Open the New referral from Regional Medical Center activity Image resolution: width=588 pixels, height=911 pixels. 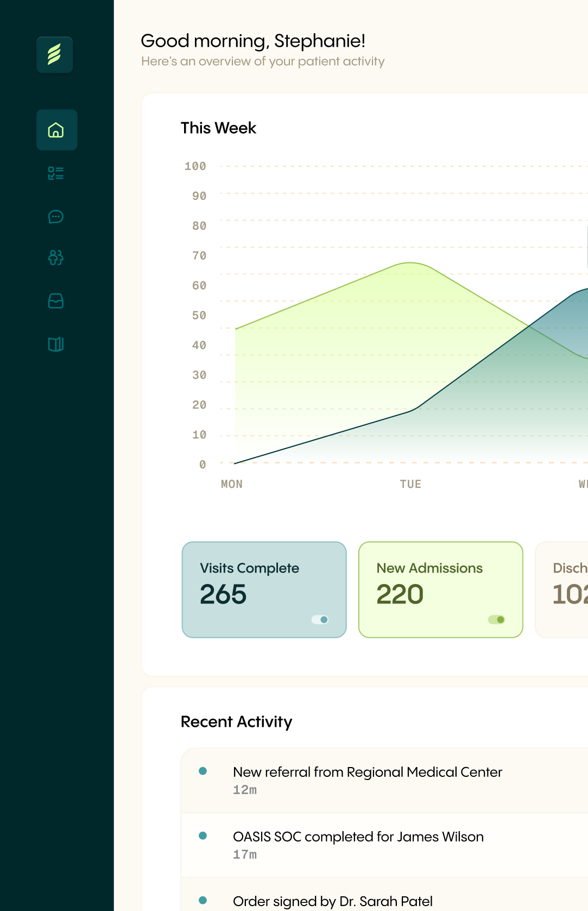[x=384, y=781]
